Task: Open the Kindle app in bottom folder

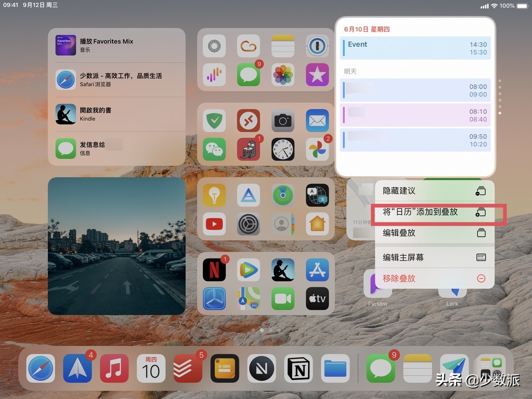Action: pos(283,270)
